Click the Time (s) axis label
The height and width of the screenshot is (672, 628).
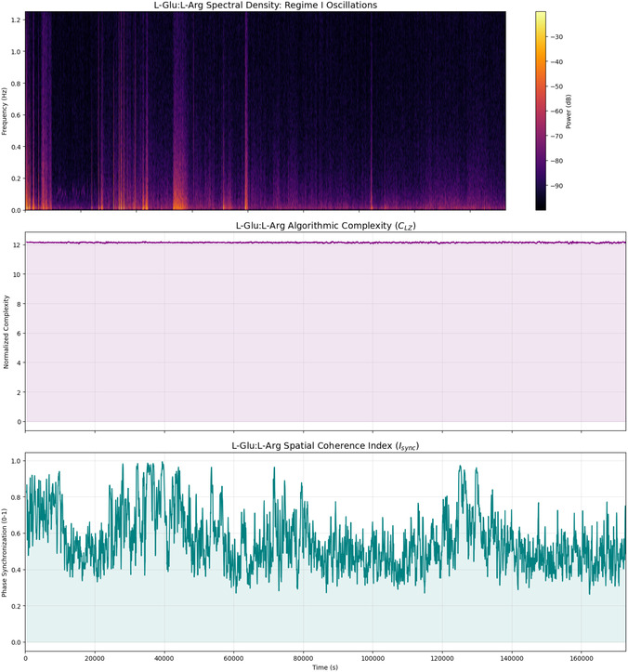tap(325, 667)
